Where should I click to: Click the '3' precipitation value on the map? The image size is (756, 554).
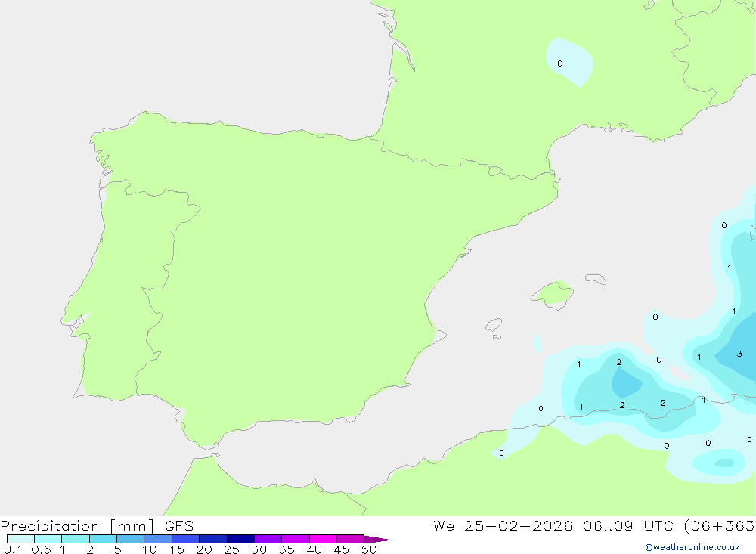(739, 354)
